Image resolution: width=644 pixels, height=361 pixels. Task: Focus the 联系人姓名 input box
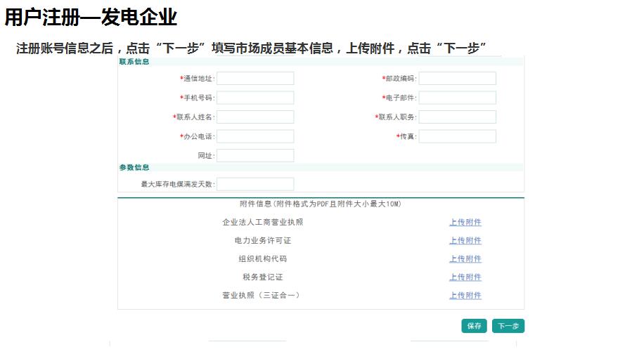pyautogui.click(x=255, y=117)
